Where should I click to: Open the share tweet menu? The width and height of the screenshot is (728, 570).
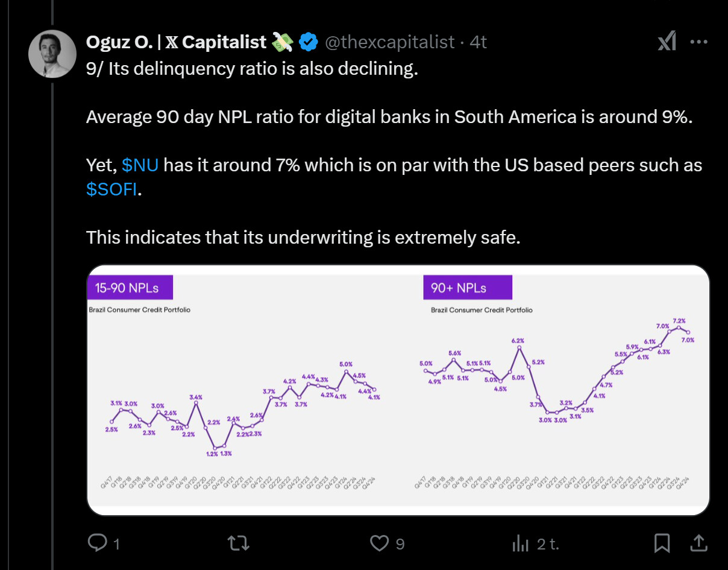[x=698, y=543]
